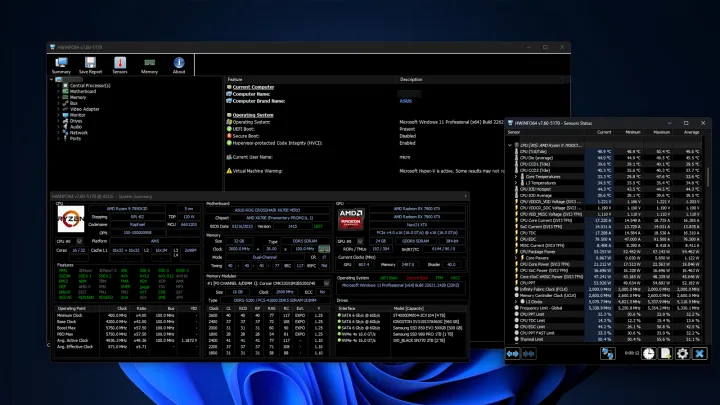The height and width of the screenshot is (405, 720).
Task: Open the memory module selector dropdown
Action: click(326, 283)
